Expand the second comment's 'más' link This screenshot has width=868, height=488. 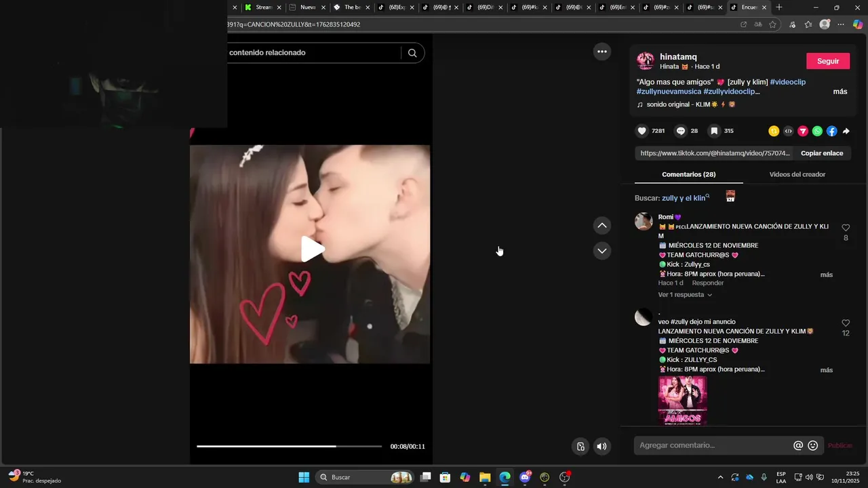(827, 370)
